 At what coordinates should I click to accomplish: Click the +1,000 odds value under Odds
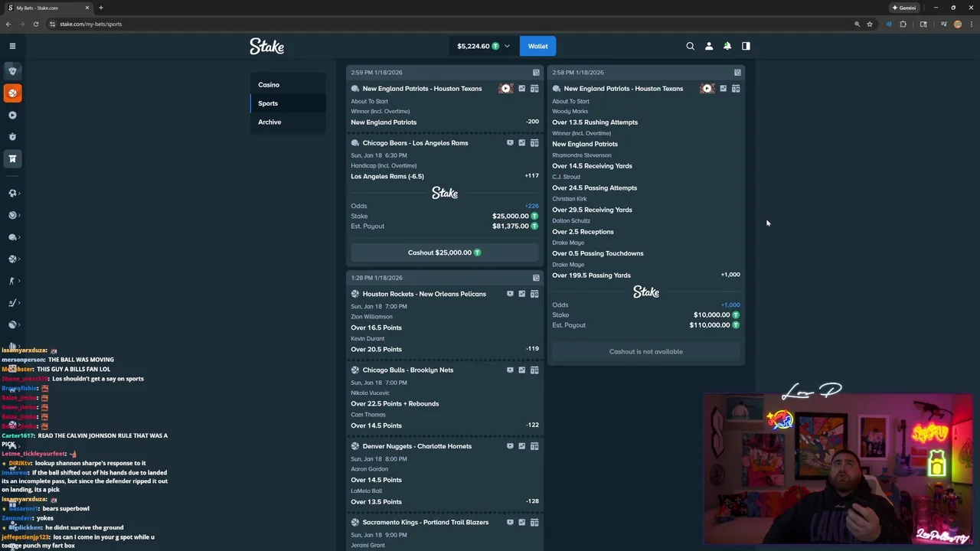pos(730,305)
